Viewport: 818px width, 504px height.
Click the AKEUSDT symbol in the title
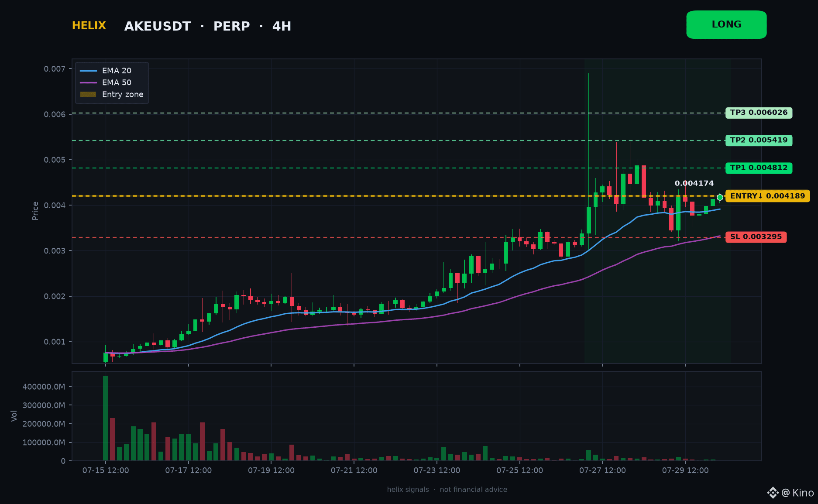coord(158,27)
